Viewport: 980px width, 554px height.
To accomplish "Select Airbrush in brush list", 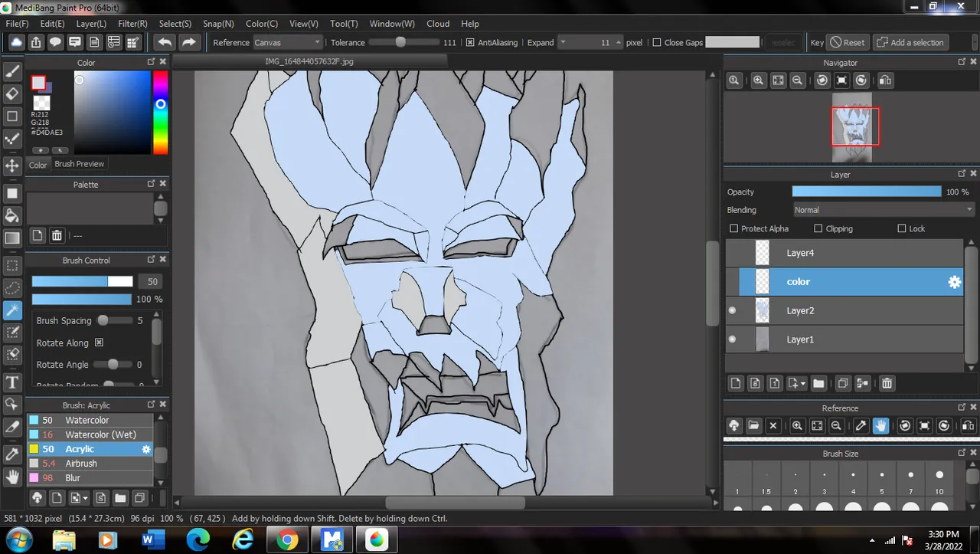I will [90, 464].
